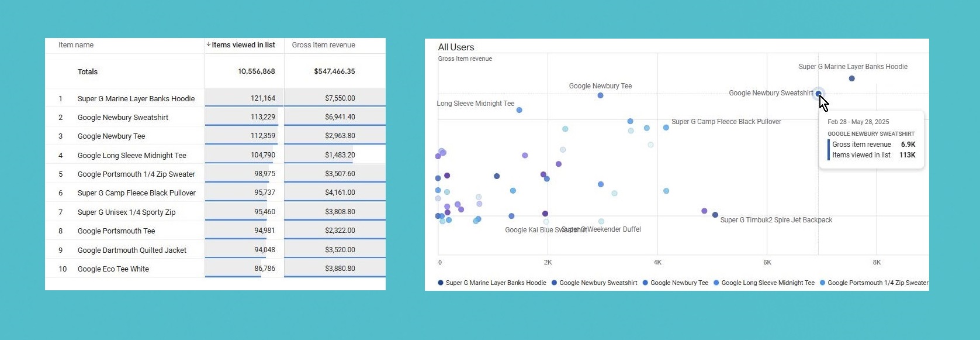Click the $3,880.80 revenue cell

click(x=340, y=269)
